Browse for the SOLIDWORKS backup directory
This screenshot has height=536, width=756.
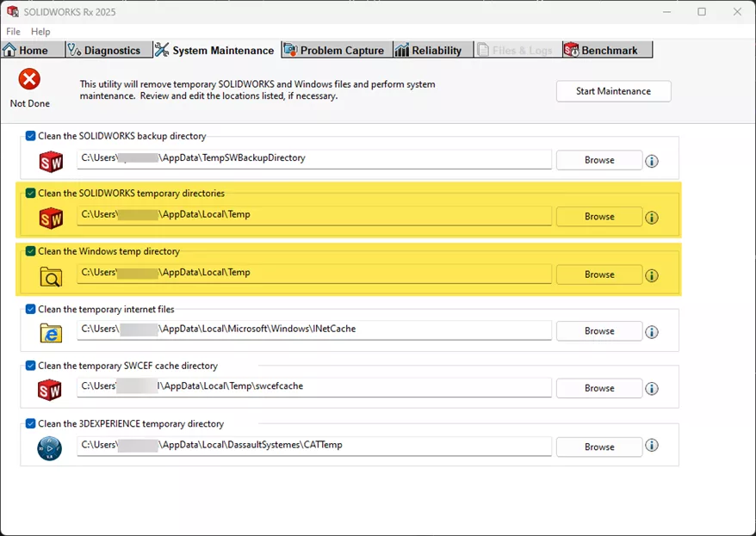pyautogui.click(x=598, y=160)
